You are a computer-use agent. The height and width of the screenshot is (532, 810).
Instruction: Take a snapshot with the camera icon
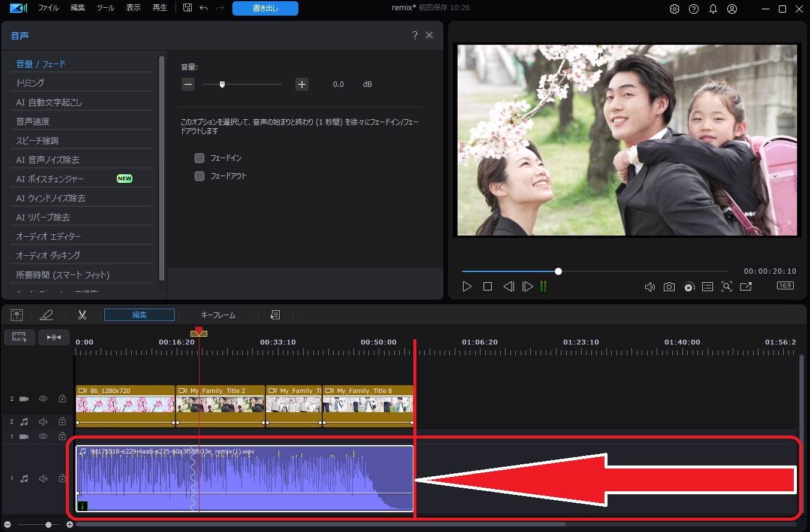669,286
